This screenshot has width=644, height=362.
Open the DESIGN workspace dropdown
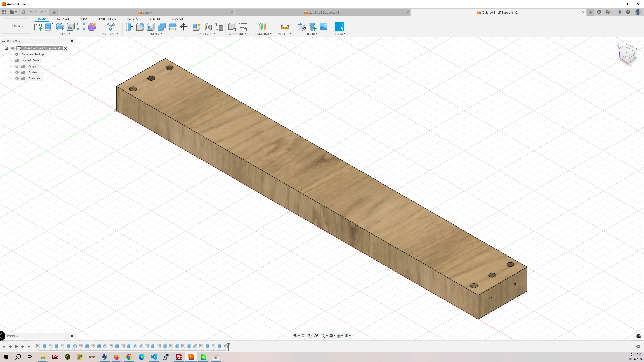coord(17,26)
